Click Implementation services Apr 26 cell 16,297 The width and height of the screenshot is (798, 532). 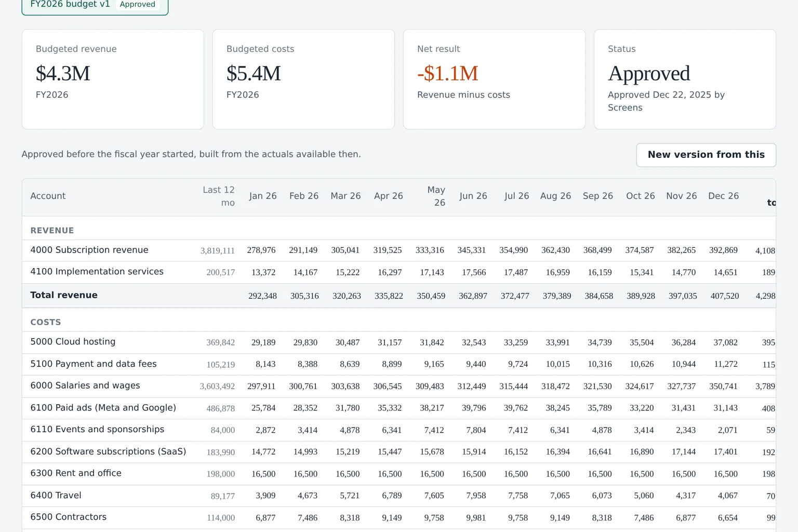click(x=390, y=272)
